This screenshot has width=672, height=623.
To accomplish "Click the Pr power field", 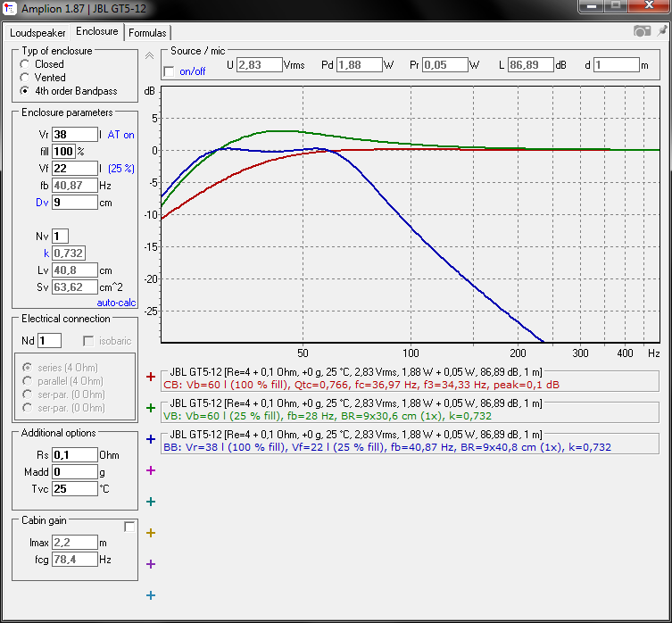I will click(x=444, y=65).
